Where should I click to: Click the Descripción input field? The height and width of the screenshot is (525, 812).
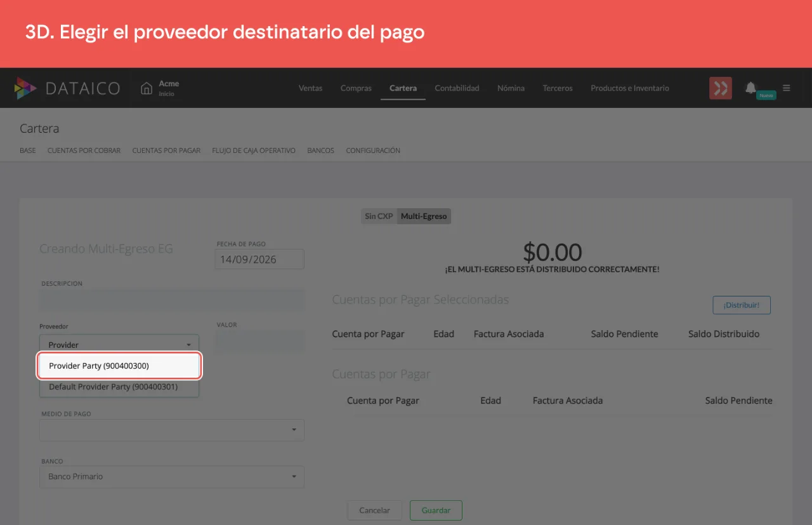point(172,300)
